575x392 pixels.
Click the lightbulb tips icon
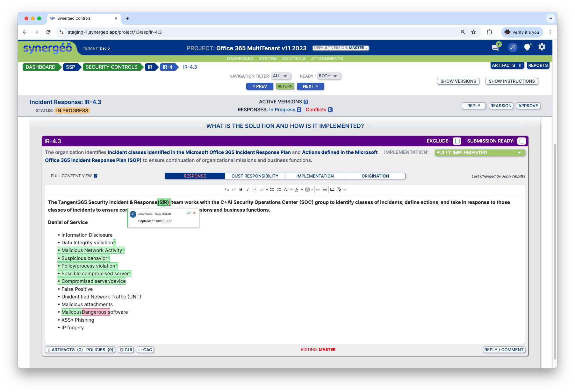pos(528,47)
